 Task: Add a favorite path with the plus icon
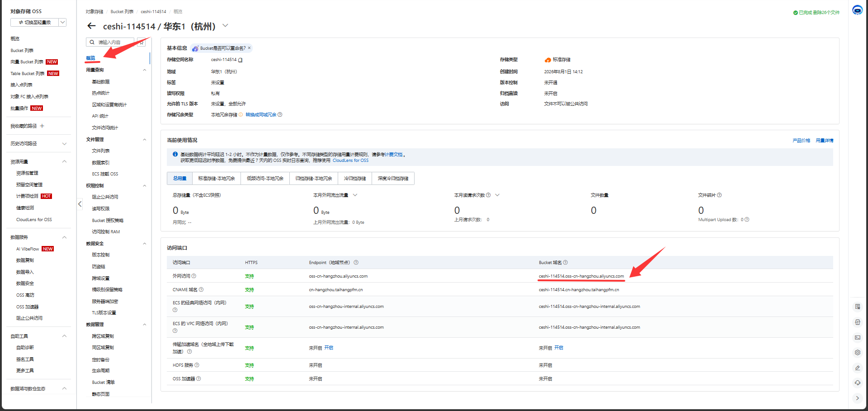coord(42,126)
